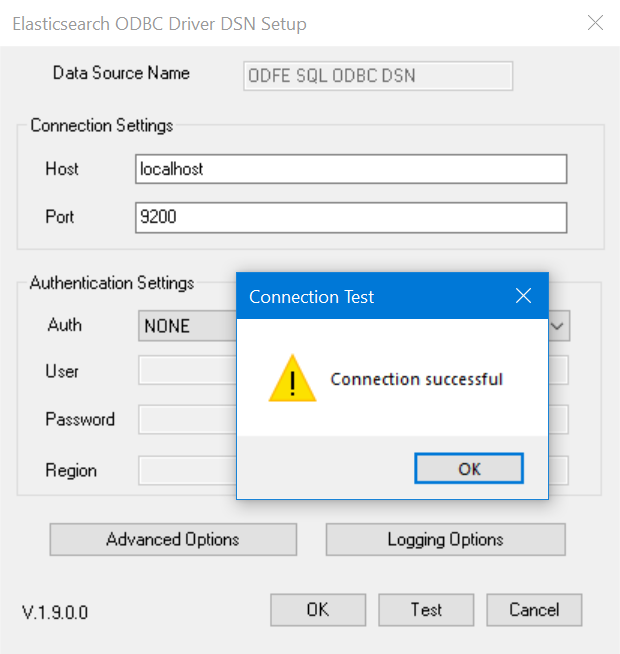Viewport: 620px width, 654px height.
Task: Open Advanced Options
Action: 173,539
